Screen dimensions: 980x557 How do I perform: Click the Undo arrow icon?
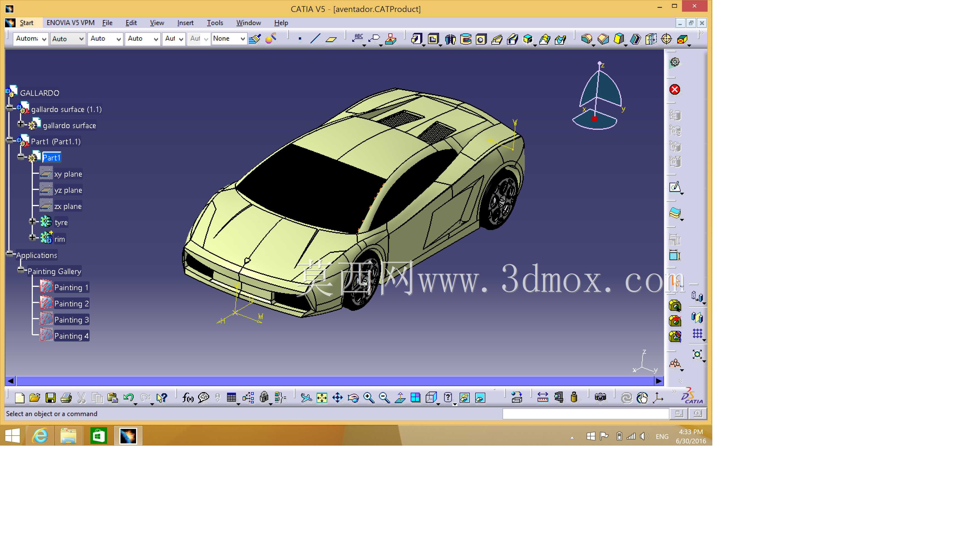coord(129,398)
